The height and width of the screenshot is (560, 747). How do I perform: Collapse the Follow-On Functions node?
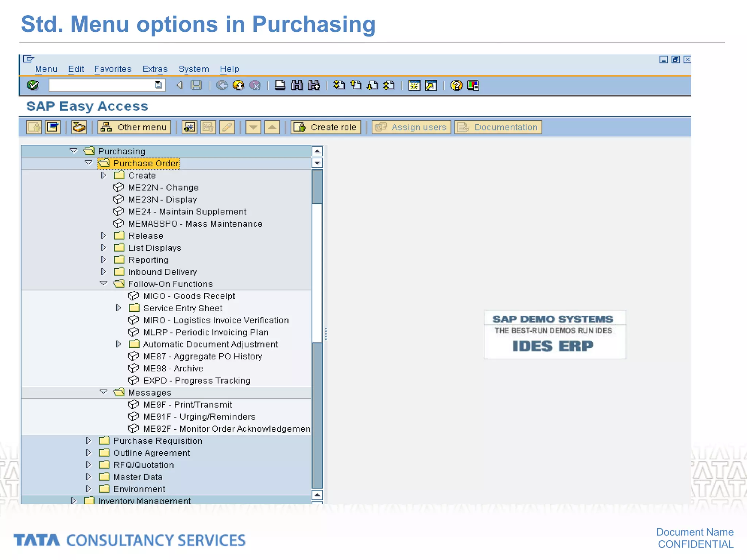click(x=104, y=283)
